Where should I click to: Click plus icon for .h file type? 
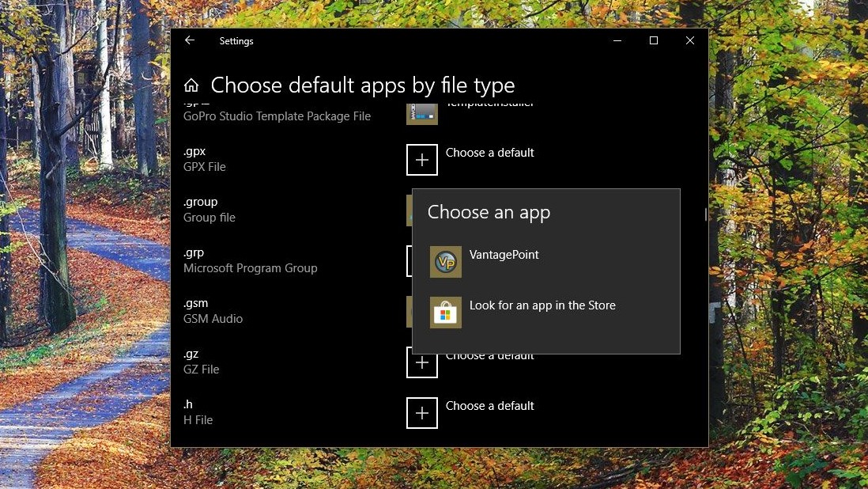pos(422,413)
